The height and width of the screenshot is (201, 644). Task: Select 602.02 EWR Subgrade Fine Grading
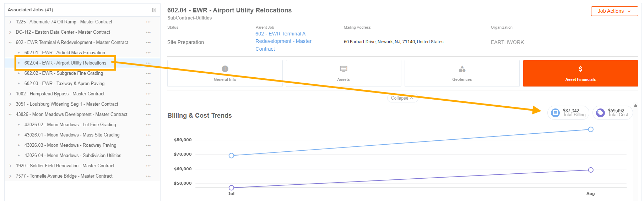tap(64, 73)
